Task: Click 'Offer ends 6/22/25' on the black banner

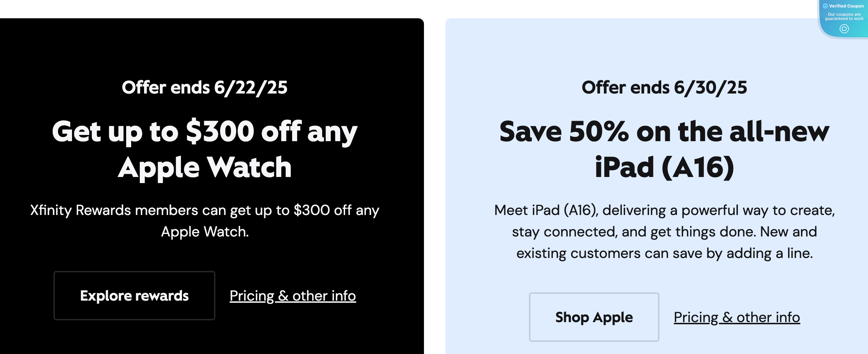Action: click(x=205, y=87)
